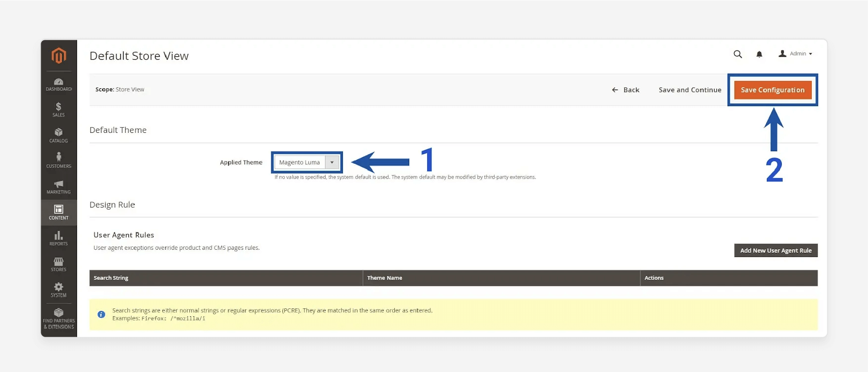Click the Default Store View page title
Viewport: 868px width, 372px height.
[x=139, y=56]
